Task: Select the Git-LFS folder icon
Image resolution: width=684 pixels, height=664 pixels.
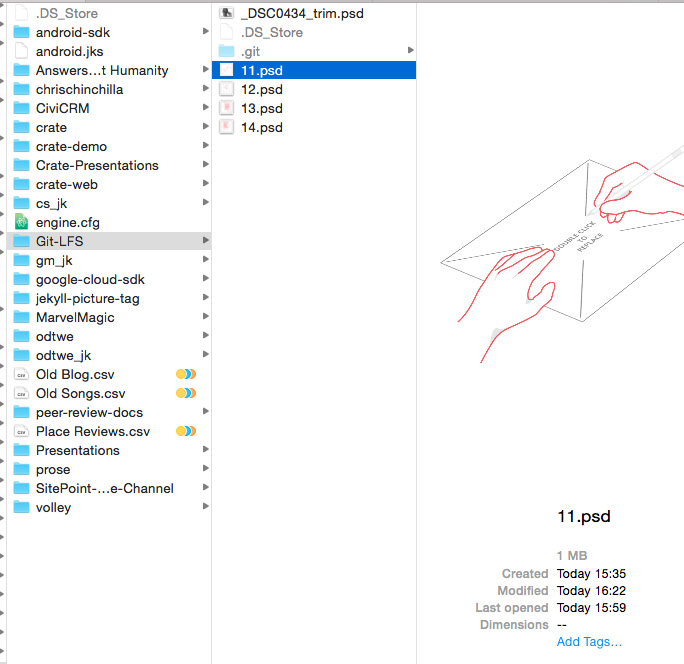Action: [21, 241]
